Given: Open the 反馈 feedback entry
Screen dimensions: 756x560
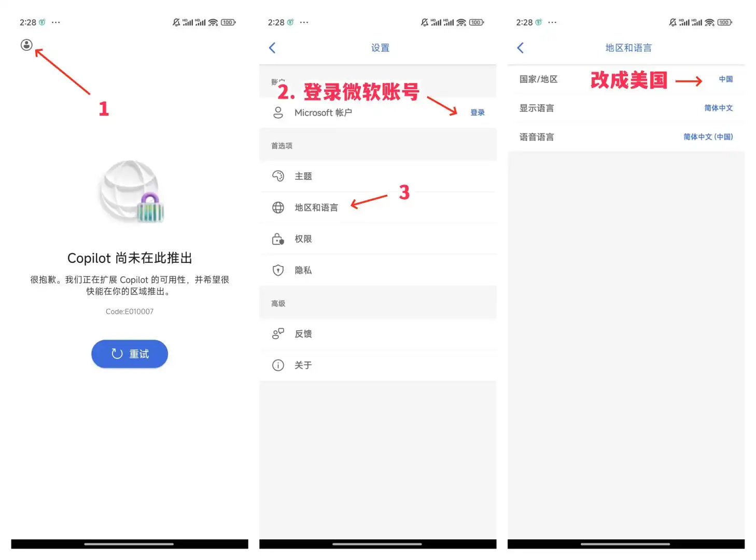Looking at the screenshot, I should (377, 334).
